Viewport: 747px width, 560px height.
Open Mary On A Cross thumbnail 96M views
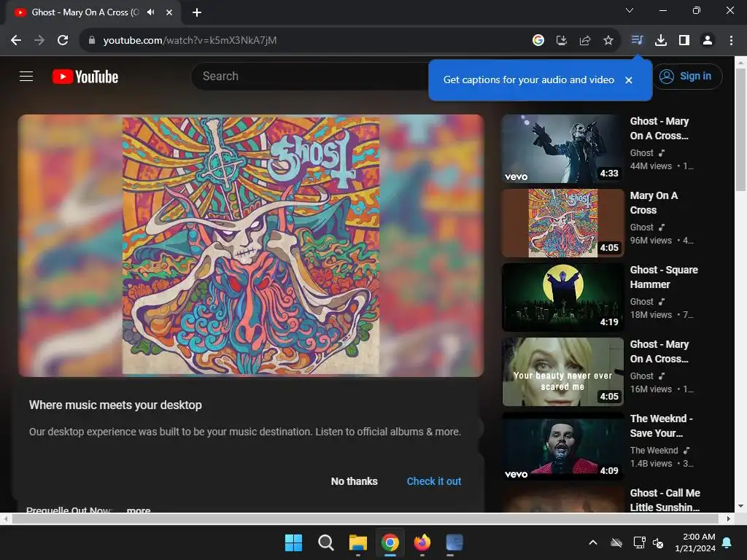[x=562, y=223]
